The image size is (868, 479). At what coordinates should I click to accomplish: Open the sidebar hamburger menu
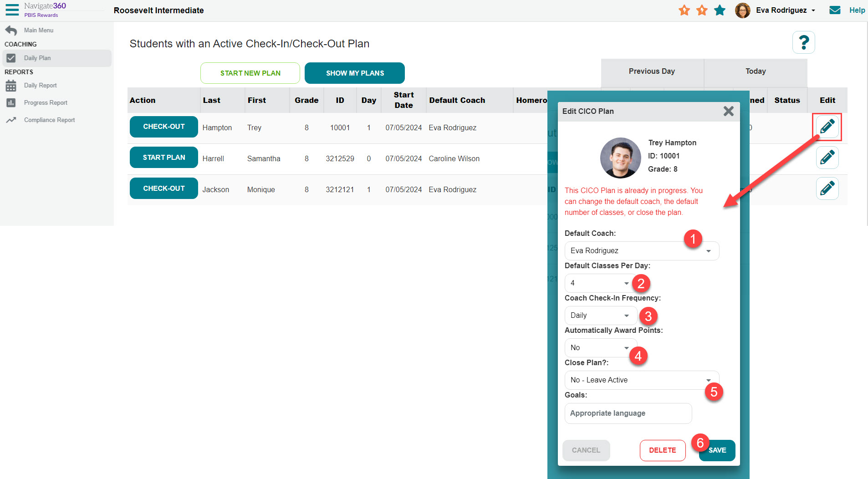11,10
